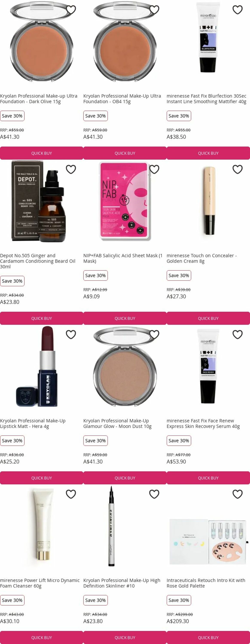The width and height of the screenshot is (250, 644).
Task: Wishlist the NIP+FAB Salicylic Acid Sheet Mask
Action: (x=154, y=169)
